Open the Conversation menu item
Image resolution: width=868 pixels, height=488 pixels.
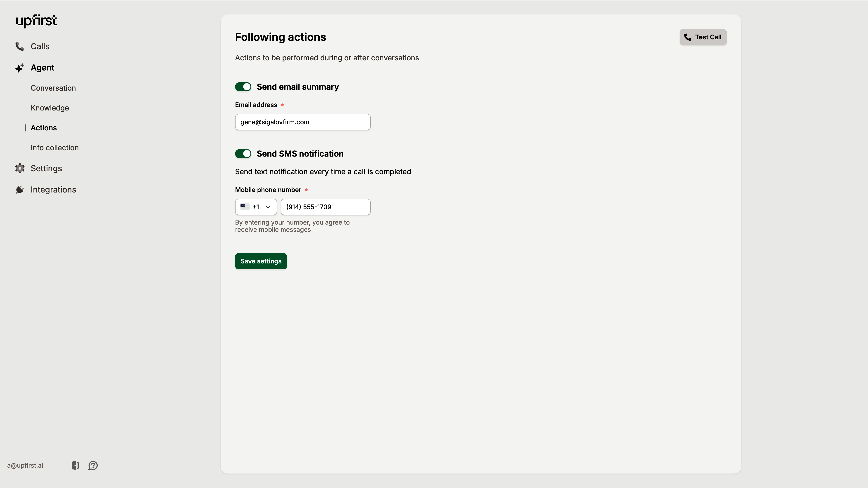pos(53,88)
